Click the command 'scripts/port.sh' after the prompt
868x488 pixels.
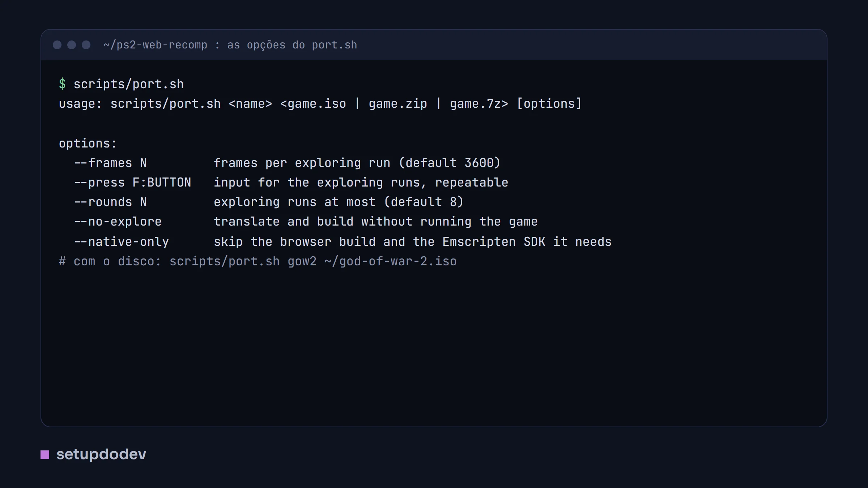pyautogui.click(x=129, y=84)
